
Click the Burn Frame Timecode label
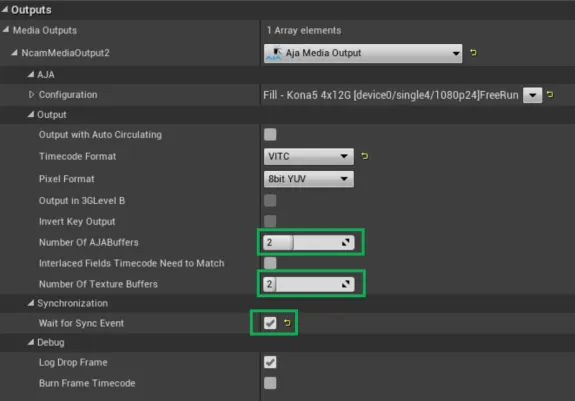87,383
